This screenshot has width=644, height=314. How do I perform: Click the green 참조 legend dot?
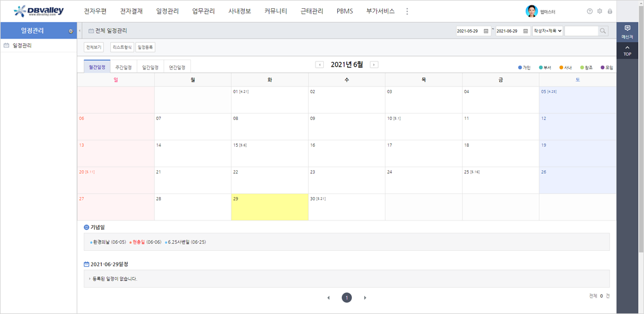(582, 67)
